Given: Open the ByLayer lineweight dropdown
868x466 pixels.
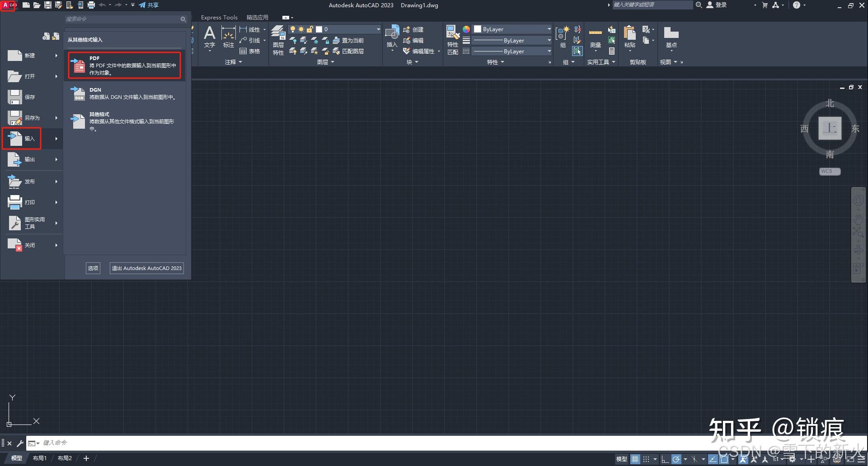Looking at the screenshot, I should [512, 40].
